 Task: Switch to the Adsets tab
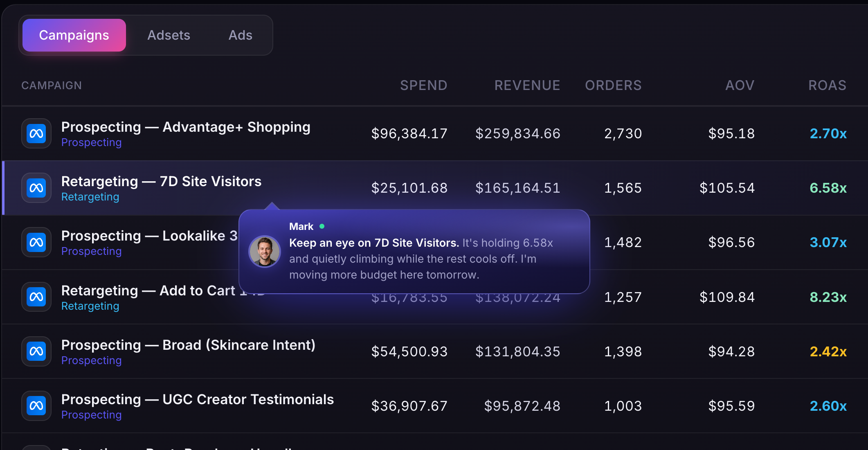pyautogui.click(x=169, y=35)
